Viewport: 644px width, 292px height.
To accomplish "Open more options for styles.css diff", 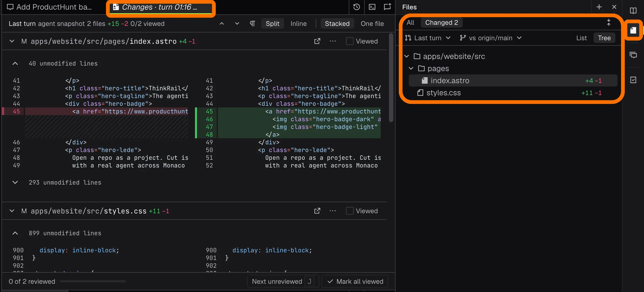I will click(x=333, y=211).
